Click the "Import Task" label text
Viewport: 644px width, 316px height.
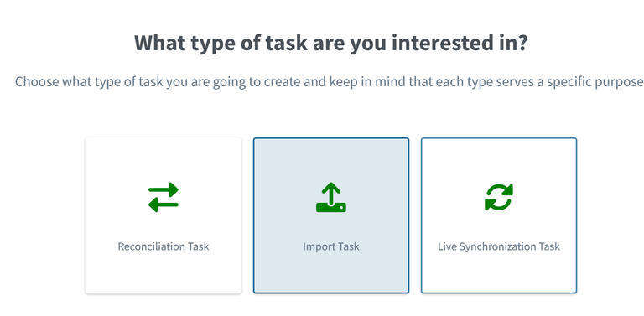(x=331, y=246)
